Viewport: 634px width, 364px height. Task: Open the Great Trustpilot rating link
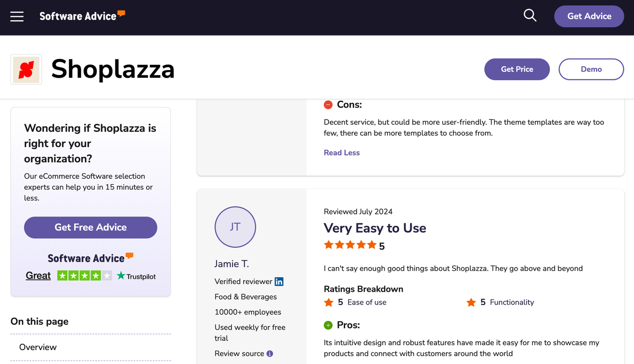38,276
